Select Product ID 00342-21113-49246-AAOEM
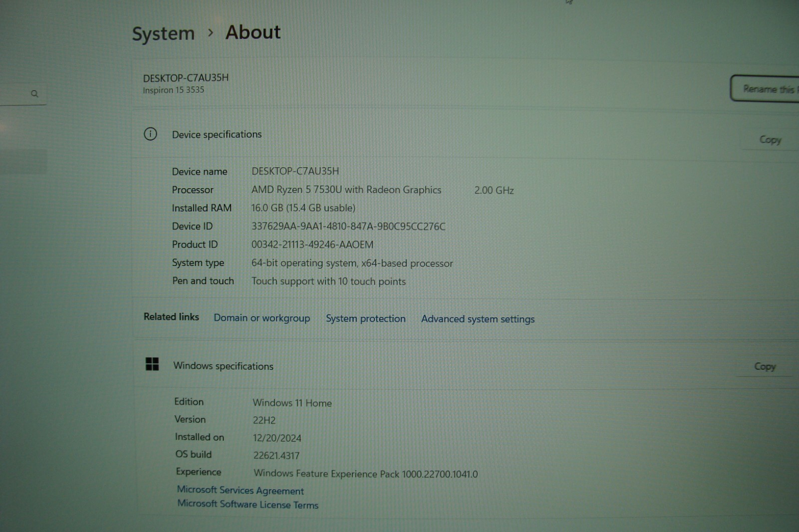 click(312, 245)
